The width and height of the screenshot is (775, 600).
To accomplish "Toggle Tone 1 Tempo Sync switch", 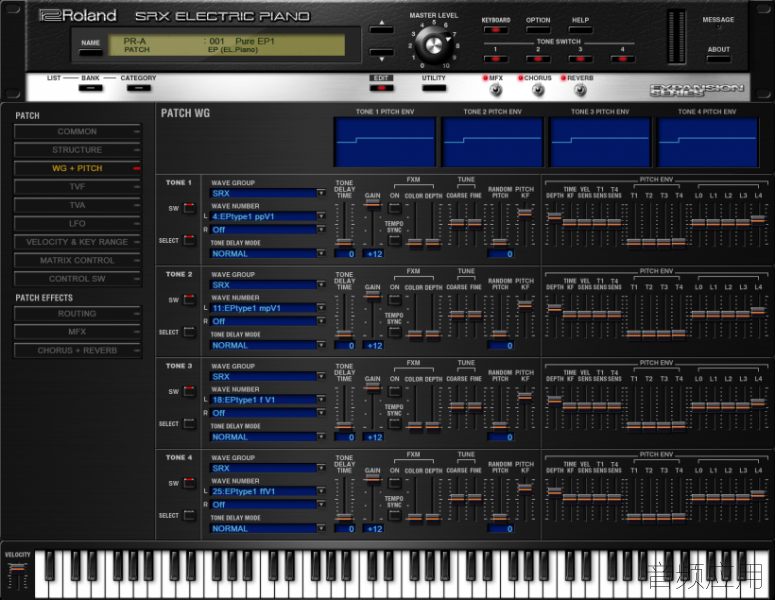I will tap(394, 240).
